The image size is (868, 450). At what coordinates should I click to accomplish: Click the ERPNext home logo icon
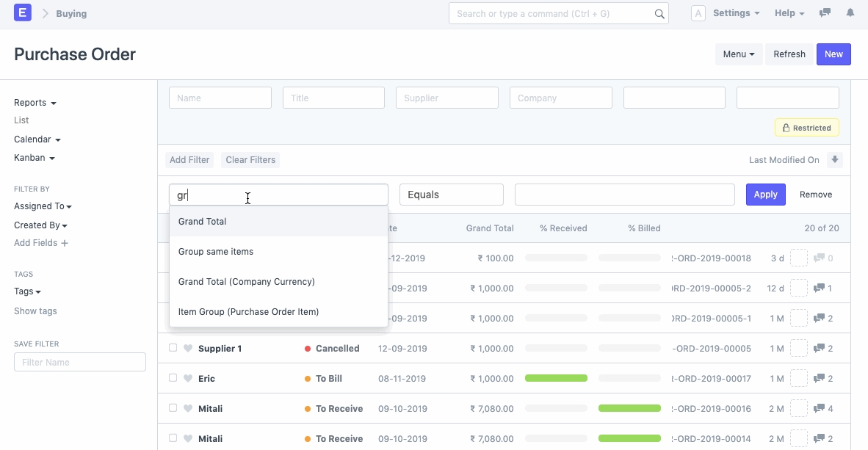point(23,13)
